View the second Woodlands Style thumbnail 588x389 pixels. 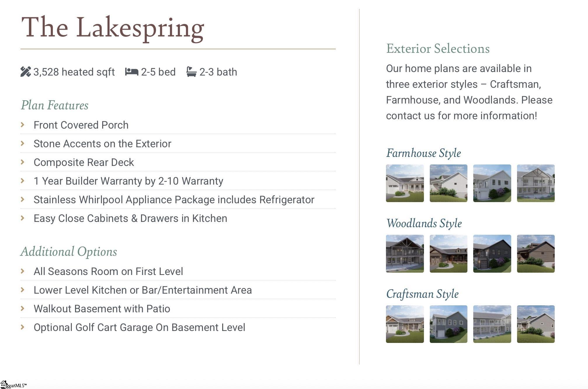tap(448, 254)
